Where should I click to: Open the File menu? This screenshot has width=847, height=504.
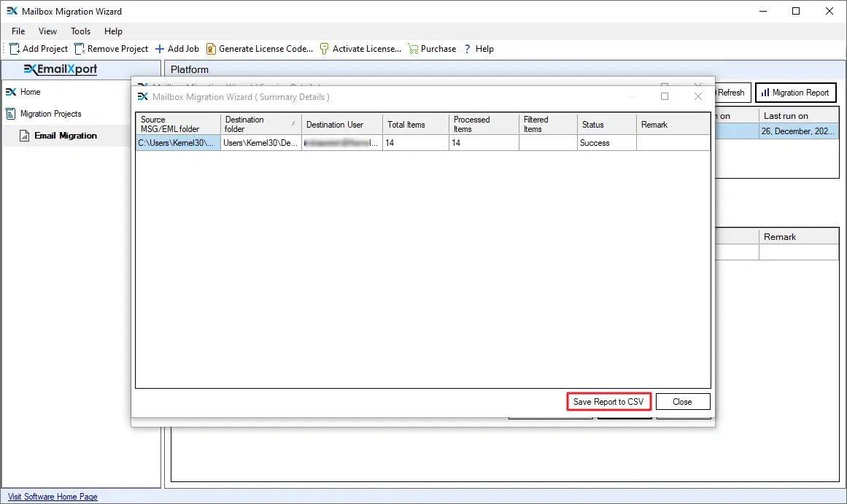[x=18, y=31]
